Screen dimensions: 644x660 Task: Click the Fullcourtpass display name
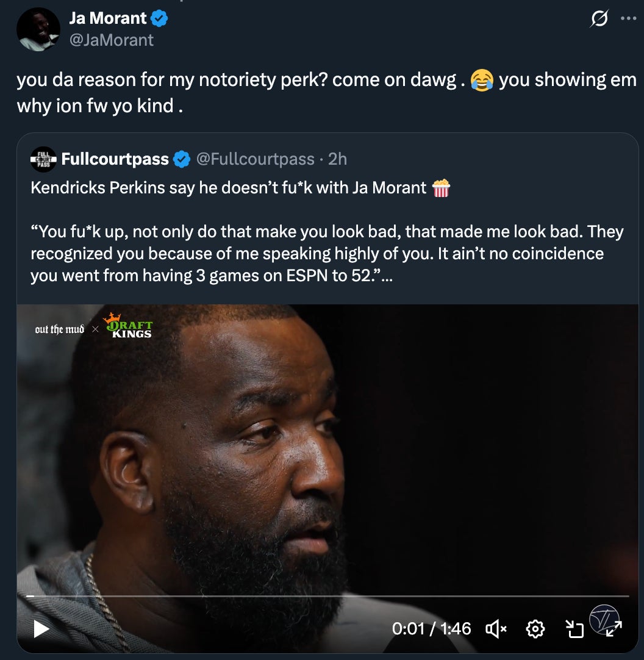[115, 160]
